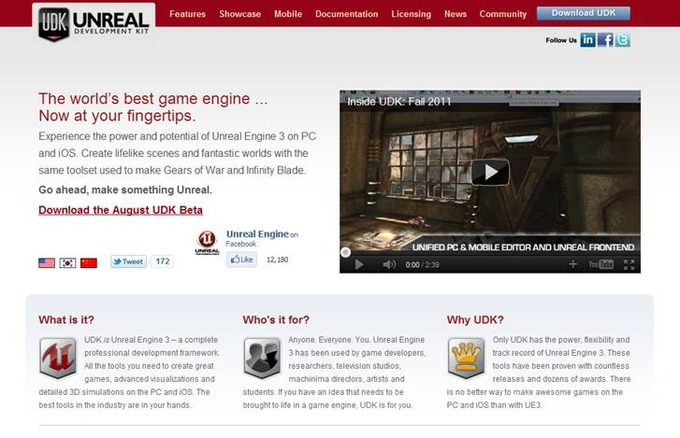Click the Unreal Engine Facebook logo
The height and width of the screenshot is (438, 680).
(x=207, y=242)
